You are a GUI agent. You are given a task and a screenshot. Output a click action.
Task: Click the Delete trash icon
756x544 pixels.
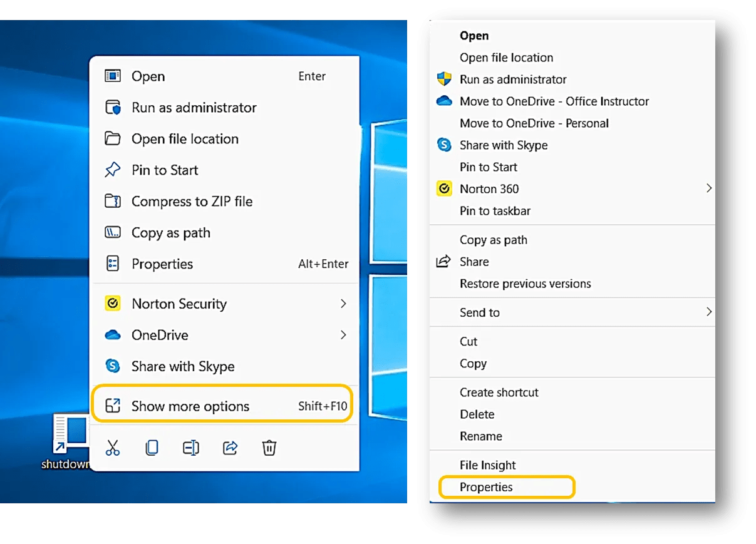269,448
